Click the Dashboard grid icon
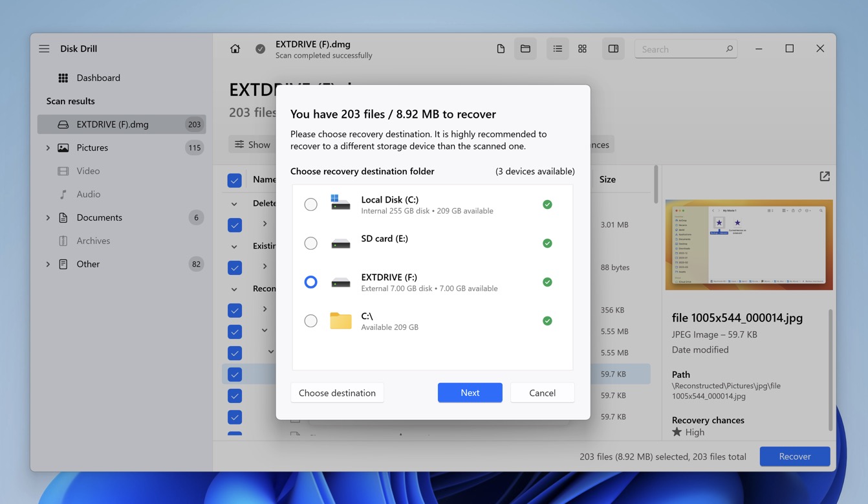Image resolution: width=868 pixels, height=504 pixels. coord(63,78)
